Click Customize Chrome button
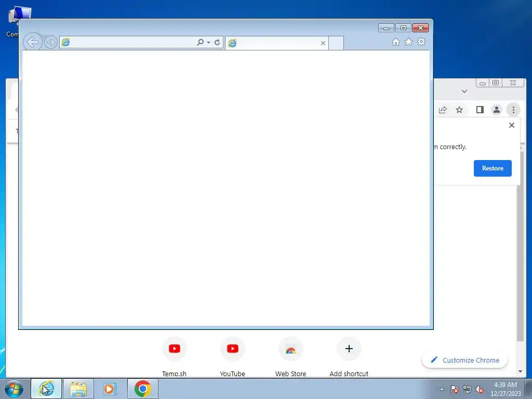 [465, 361]
